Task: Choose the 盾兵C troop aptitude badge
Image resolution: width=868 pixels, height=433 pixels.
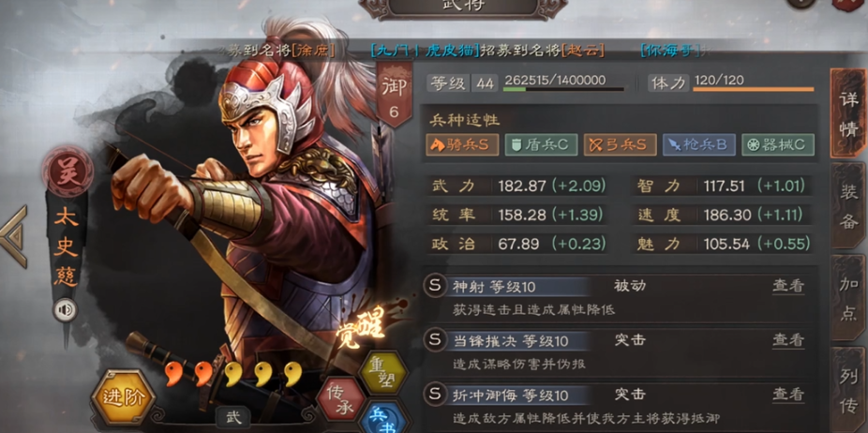Action: click(x=541, y=144)
